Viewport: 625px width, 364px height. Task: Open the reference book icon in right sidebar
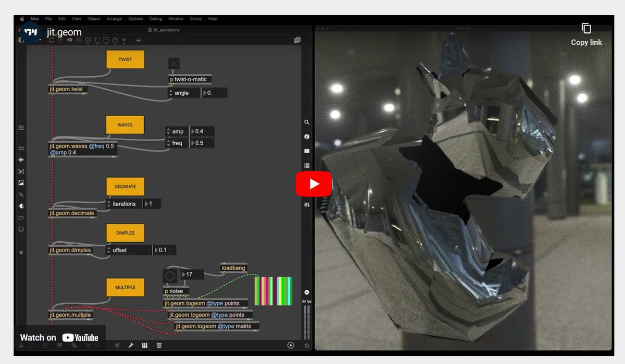click(307, 151)
